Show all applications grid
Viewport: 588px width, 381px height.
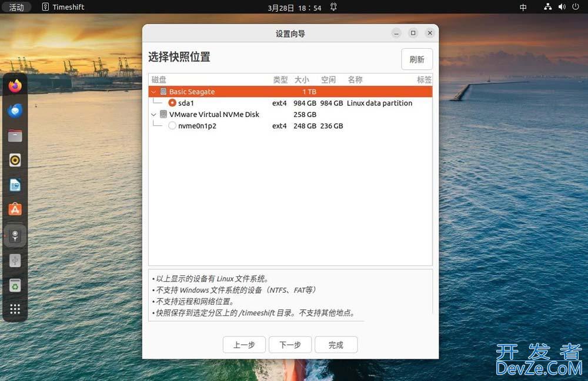click(x=15, y=309)
